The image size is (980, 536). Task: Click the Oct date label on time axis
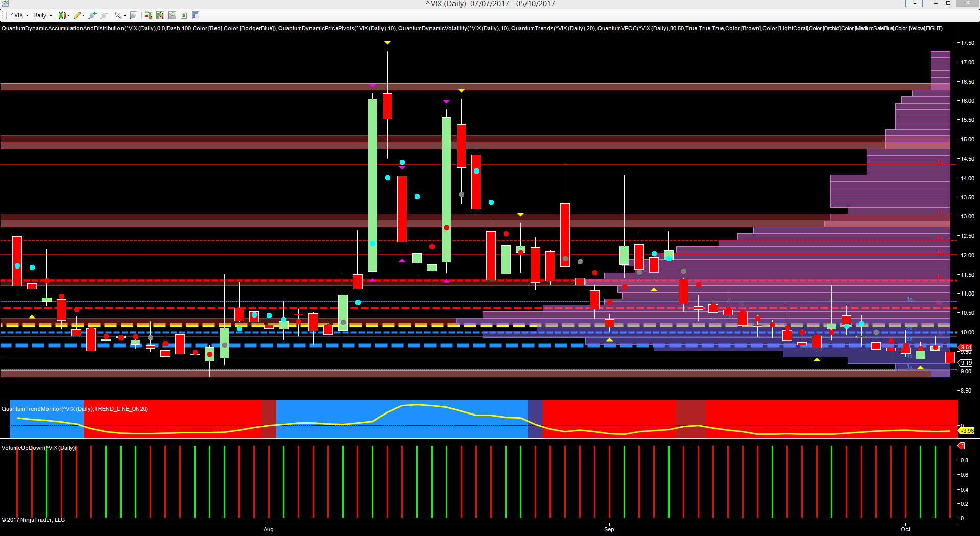(905, 529)
